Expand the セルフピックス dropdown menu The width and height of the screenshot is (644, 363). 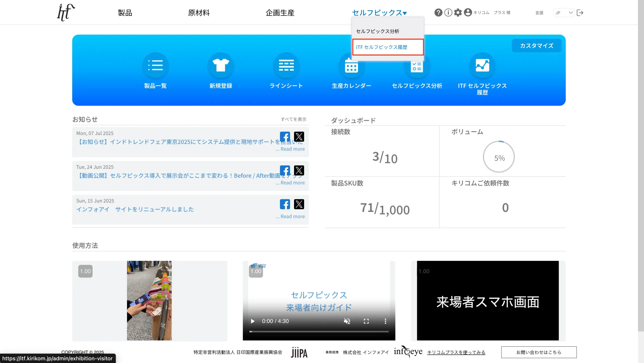click(x=379, y=13)
